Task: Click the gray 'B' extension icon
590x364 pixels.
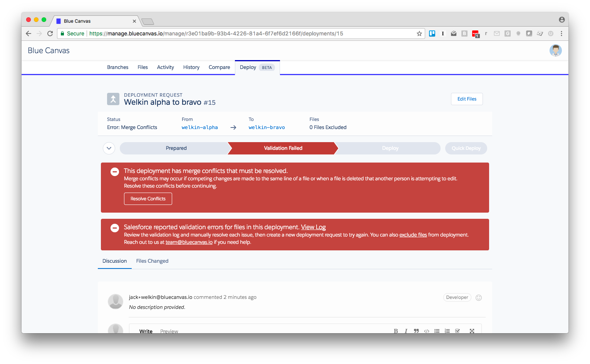Action: pos(464,34)
